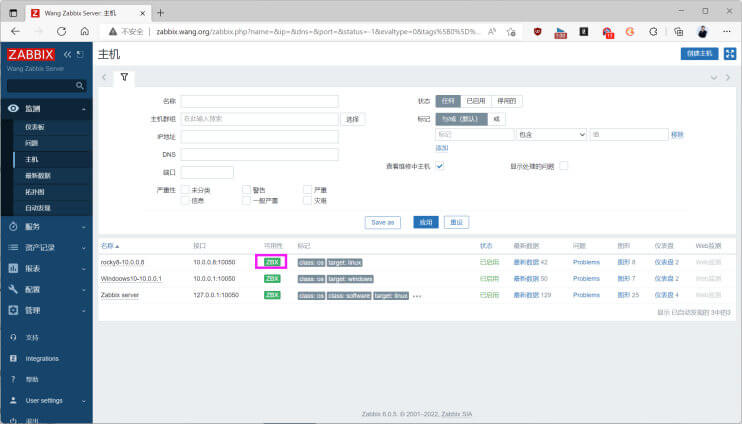
Task: Click the sidebar search magnifier icon
Action: click(80, 86)
